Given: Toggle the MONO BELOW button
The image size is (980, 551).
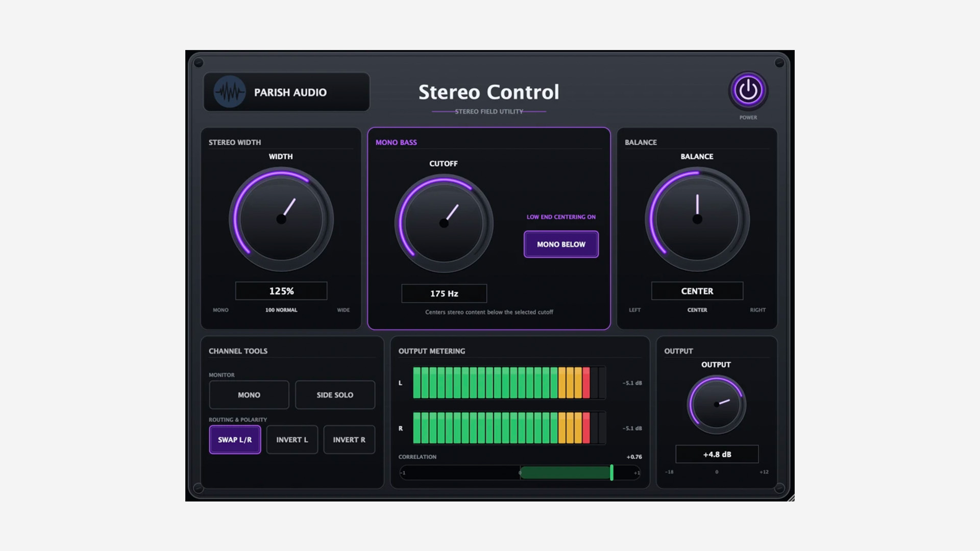Looking at the screenshot, I should tap(561, 244).
